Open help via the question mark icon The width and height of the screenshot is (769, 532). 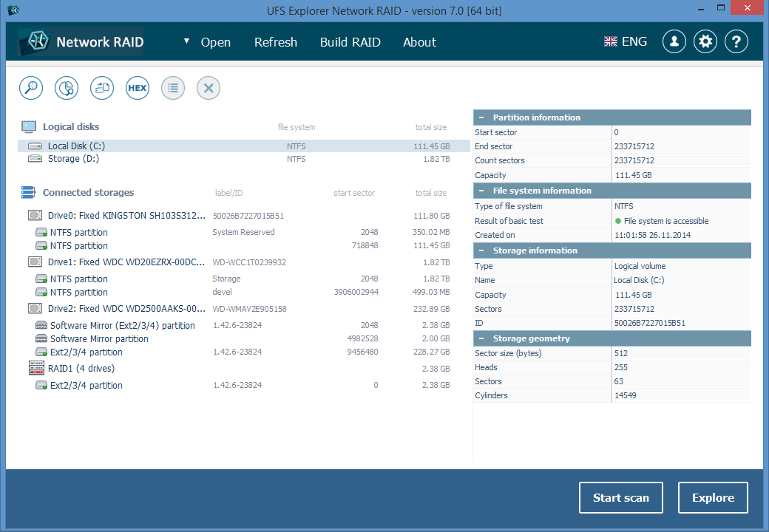pyautogui.click(x=736, y=41)
